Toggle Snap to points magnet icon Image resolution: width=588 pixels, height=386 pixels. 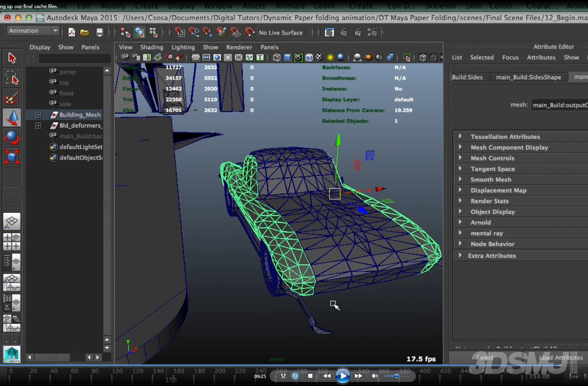pyautogui.click(x=207, y=33)
